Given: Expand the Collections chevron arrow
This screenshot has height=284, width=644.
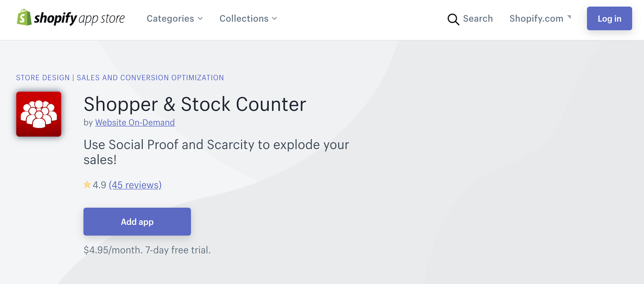Looking at the screenshot, I should click(274, 19).
